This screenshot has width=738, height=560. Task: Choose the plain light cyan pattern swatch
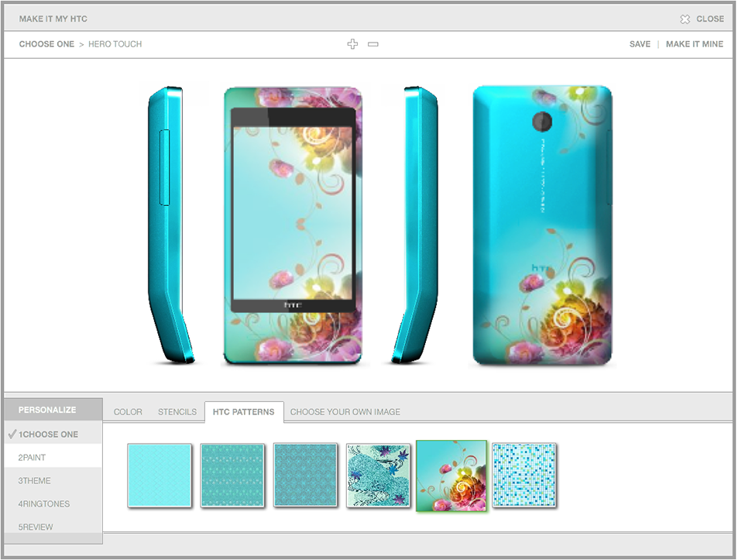[160, 476]
